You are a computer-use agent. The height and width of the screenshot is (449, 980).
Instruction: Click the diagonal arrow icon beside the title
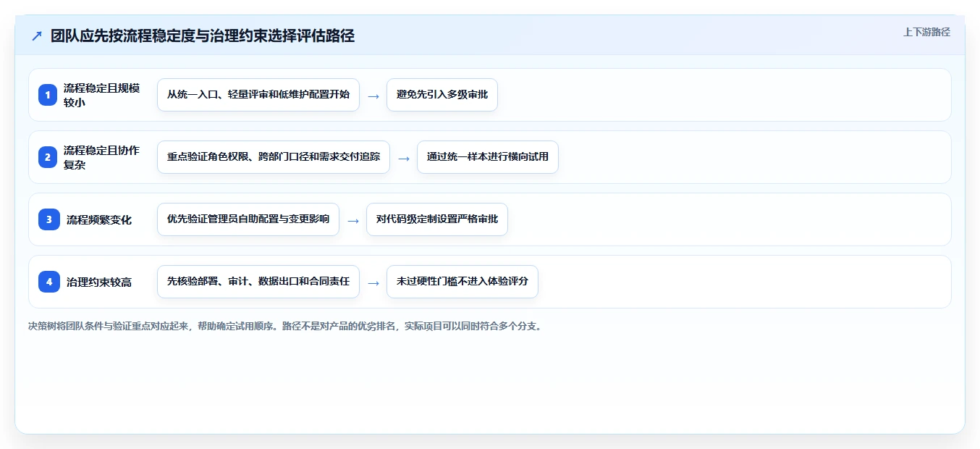click(37, 36)
